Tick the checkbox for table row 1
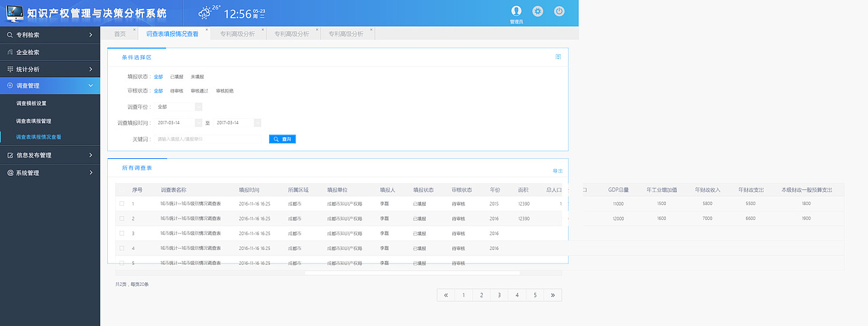The width and height of the screenshot is (868, 326). pyautogui.click(x=122, y=204)
